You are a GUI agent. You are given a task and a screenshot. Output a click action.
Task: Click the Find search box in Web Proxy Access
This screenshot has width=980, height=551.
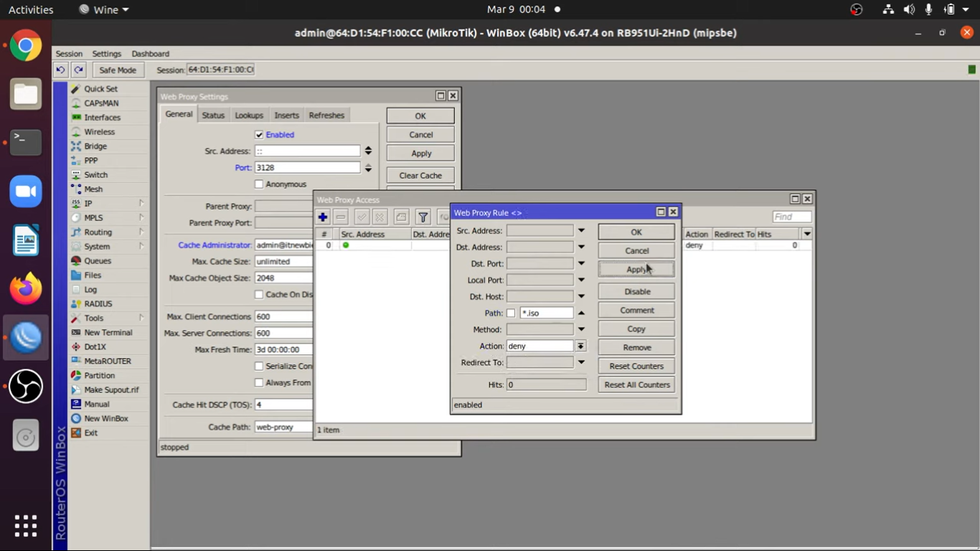[x=792, y=217]
